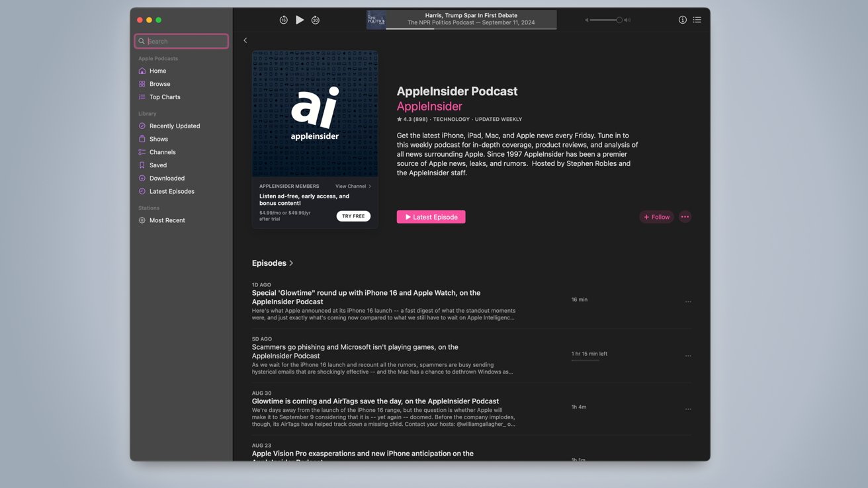Open Scammers go phishing episode

[x=355, y=351]
